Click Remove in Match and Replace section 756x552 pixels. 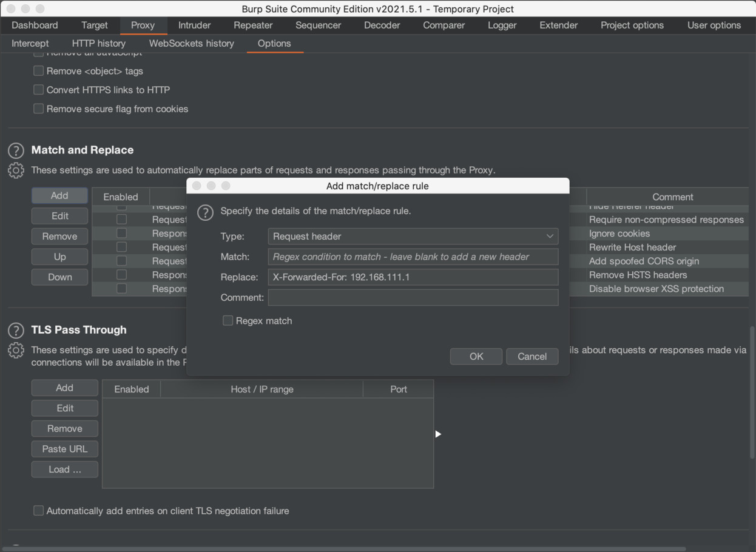(x=59, y=236)
